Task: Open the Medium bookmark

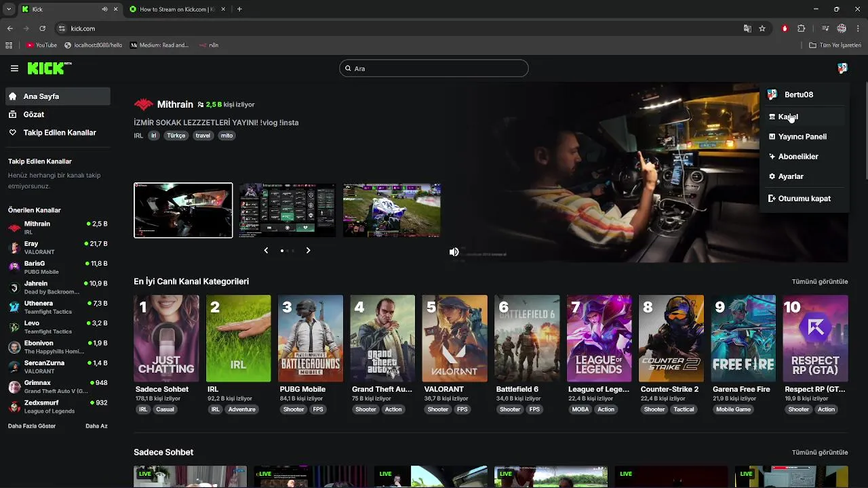Action: point(159,45)
